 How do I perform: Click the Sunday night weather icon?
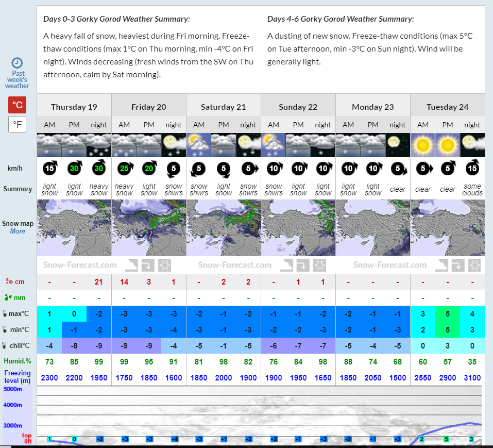point(323,145)
